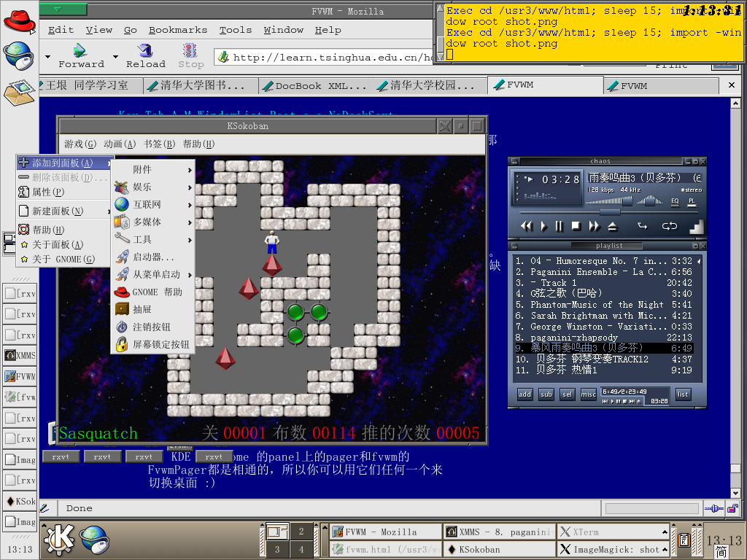Expand the 娱乐 submenu
747x560 pixels.
coord(153,187)
